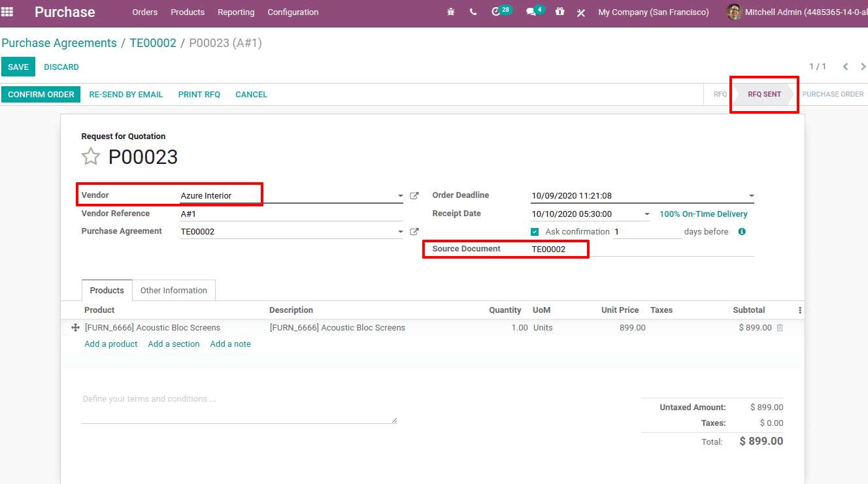Click the info icon after days before
The height and width of the screenshot is (484, 868).
[742, 231]
